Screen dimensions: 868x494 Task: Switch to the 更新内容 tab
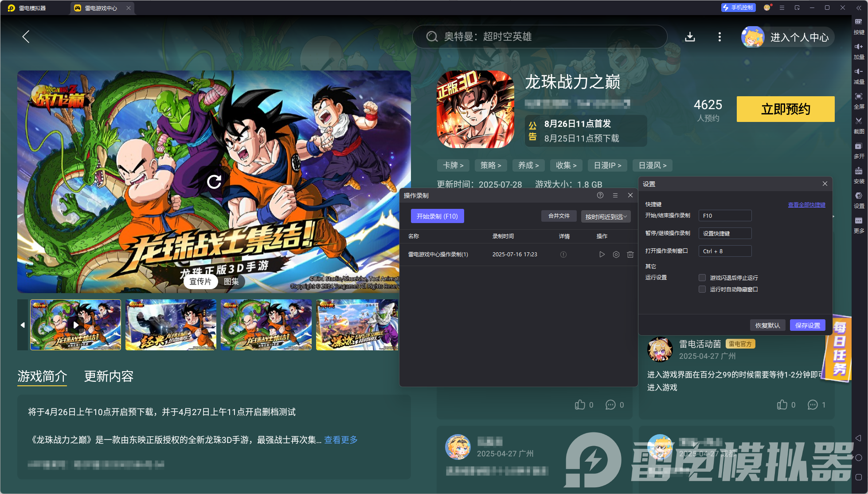coord(109,376)
